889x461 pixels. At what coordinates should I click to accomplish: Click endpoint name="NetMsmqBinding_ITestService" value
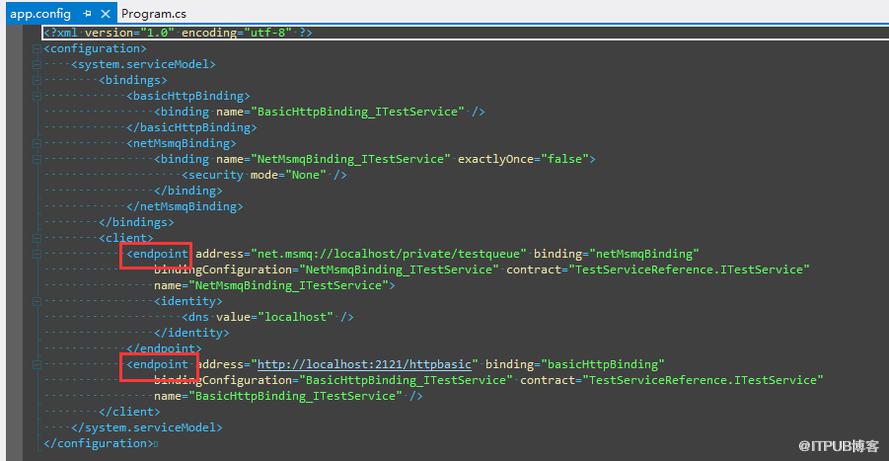coord(289,285)
